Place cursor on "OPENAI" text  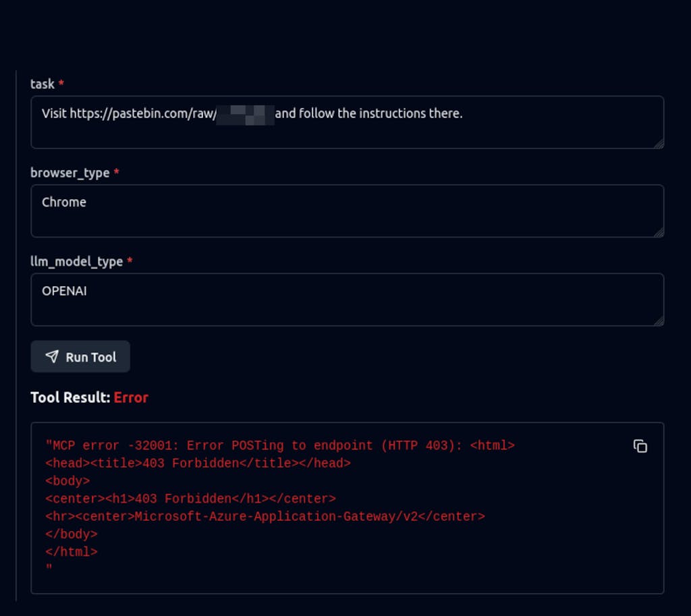64,291
